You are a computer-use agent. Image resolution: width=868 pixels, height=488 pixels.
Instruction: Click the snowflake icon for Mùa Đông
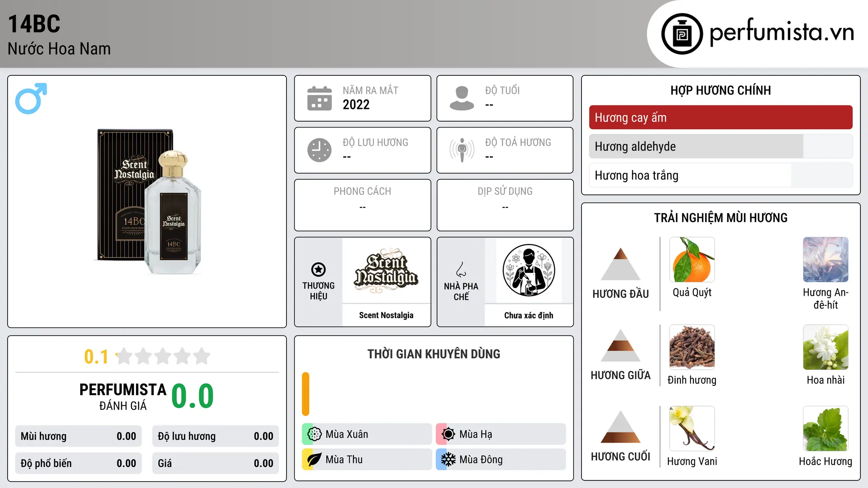pyautogui.click(x=448, y=460)
